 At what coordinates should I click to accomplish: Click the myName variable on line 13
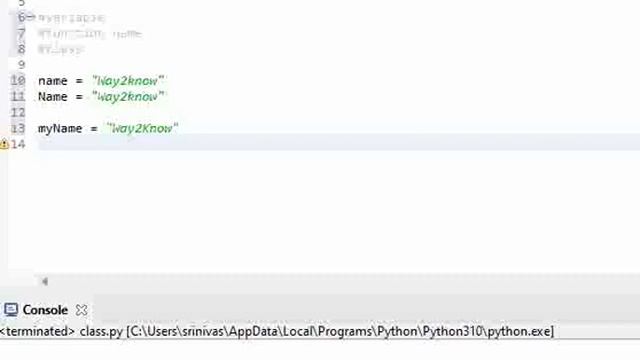60,129
